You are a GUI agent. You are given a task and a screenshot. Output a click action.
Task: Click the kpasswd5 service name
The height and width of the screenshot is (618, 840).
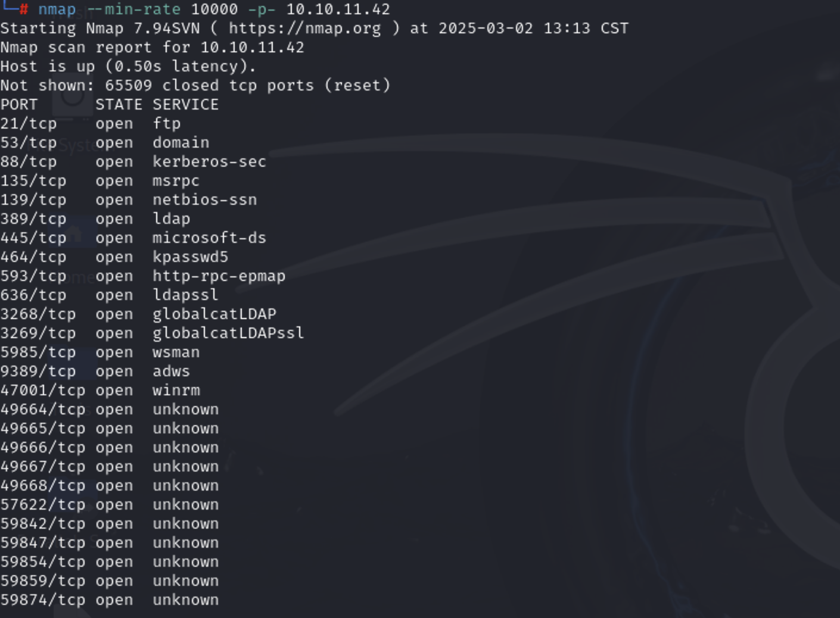click(x=190, y=257)
